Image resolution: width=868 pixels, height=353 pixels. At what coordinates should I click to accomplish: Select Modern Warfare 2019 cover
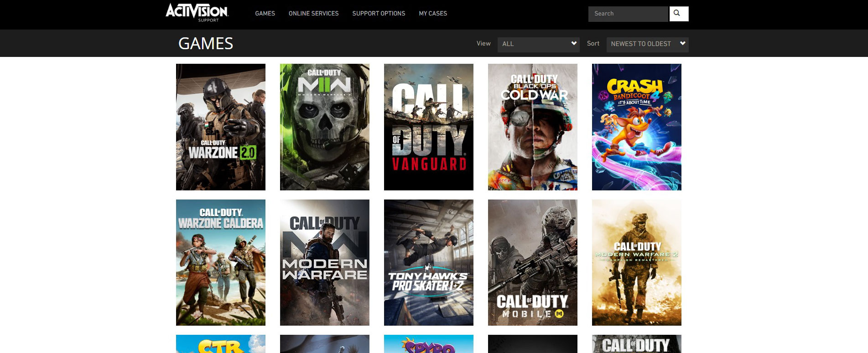point(325,262)
